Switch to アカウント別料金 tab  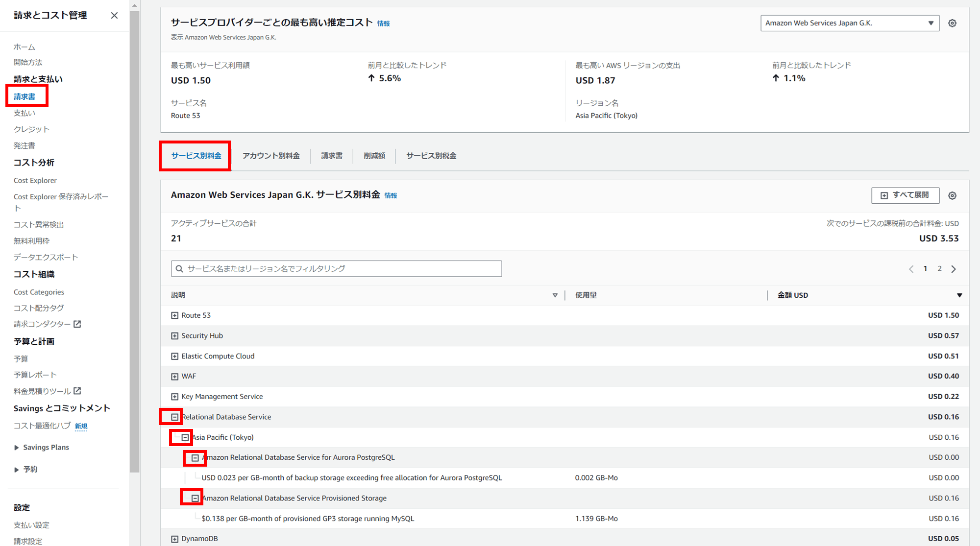[x=271, y=156]
